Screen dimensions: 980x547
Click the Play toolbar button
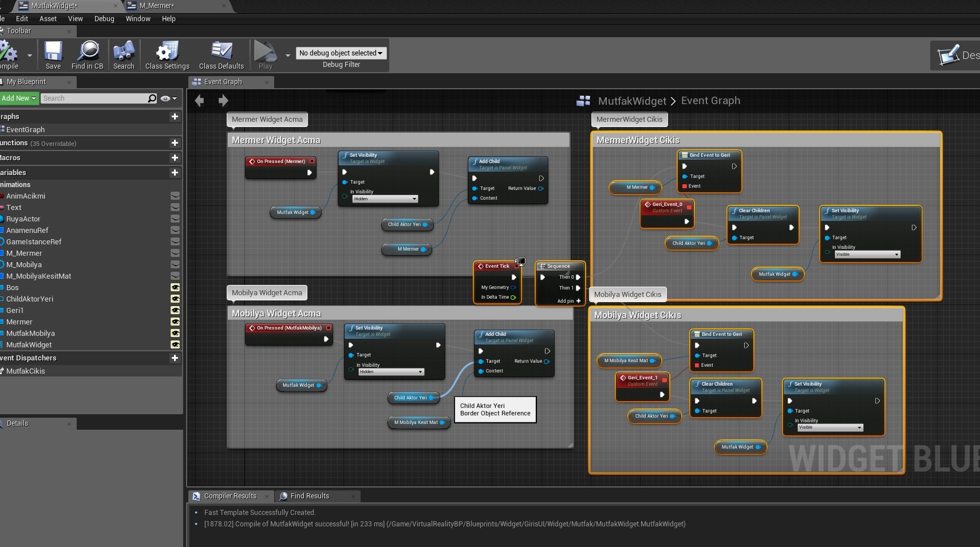pyautogui.click(x=265, y=55)
